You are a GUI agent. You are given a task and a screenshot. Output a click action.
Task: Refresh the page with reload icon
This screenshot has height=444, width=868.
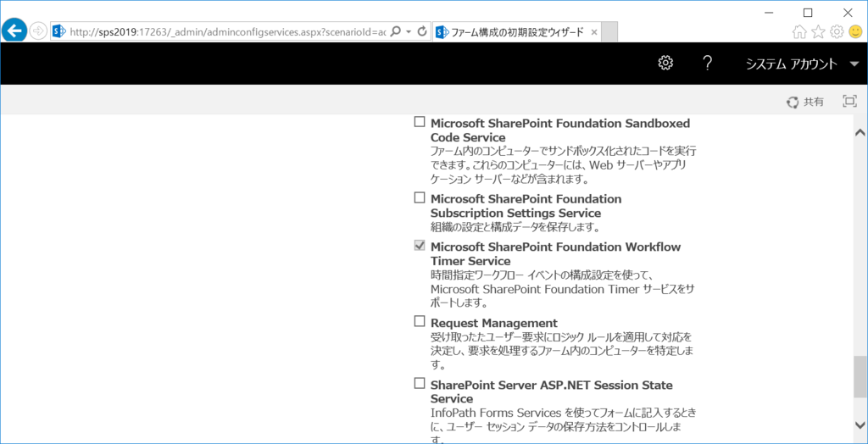point(422,31)
